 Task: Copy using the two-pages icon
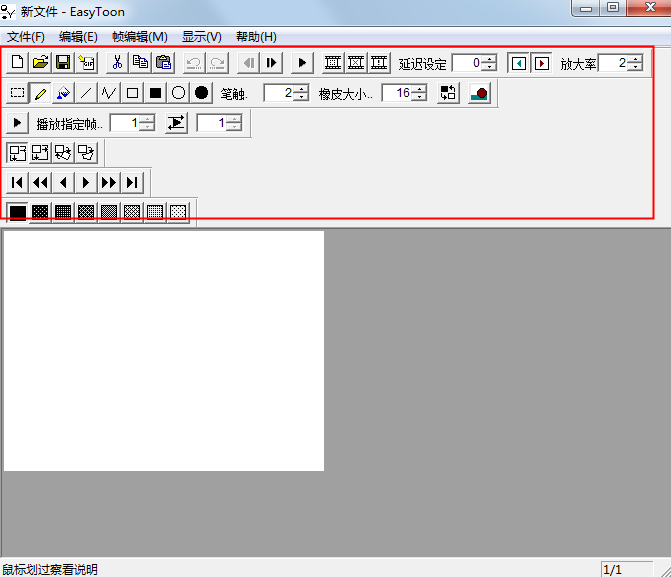click(x=140, y=63)
